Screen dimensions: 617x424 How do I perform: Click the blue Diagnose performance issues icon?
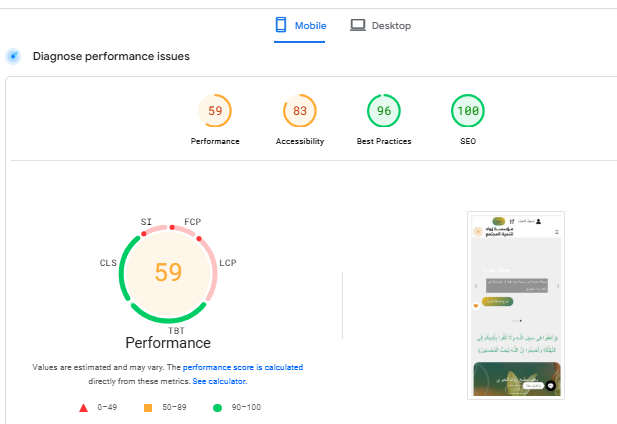[14, 56]
